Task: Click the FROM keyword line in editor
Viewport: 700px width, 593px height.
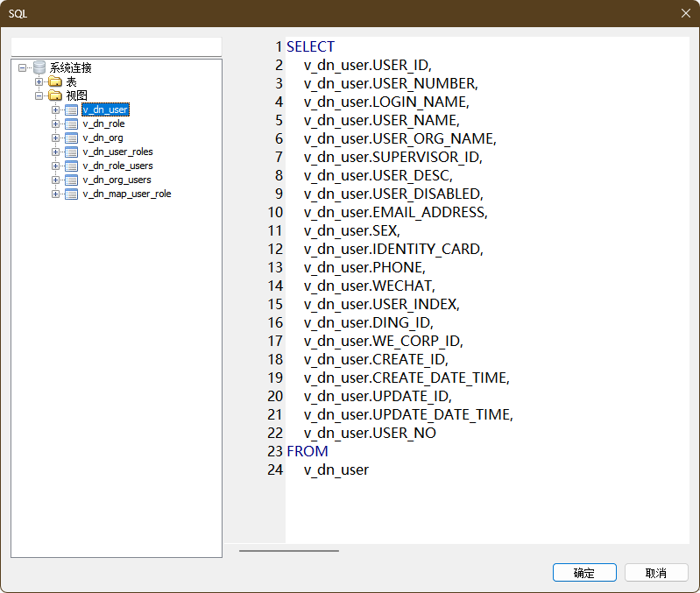Action: point(308,451)
